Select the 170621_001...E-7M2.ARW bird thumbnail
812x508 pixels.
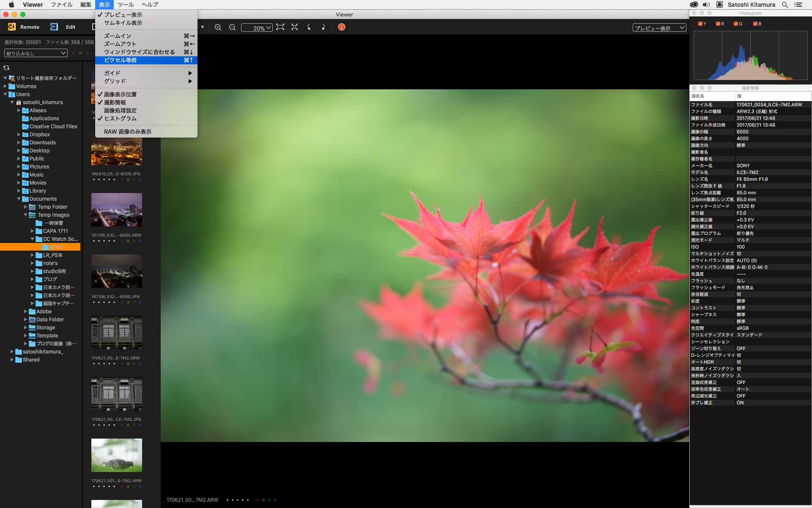[117, 455]
